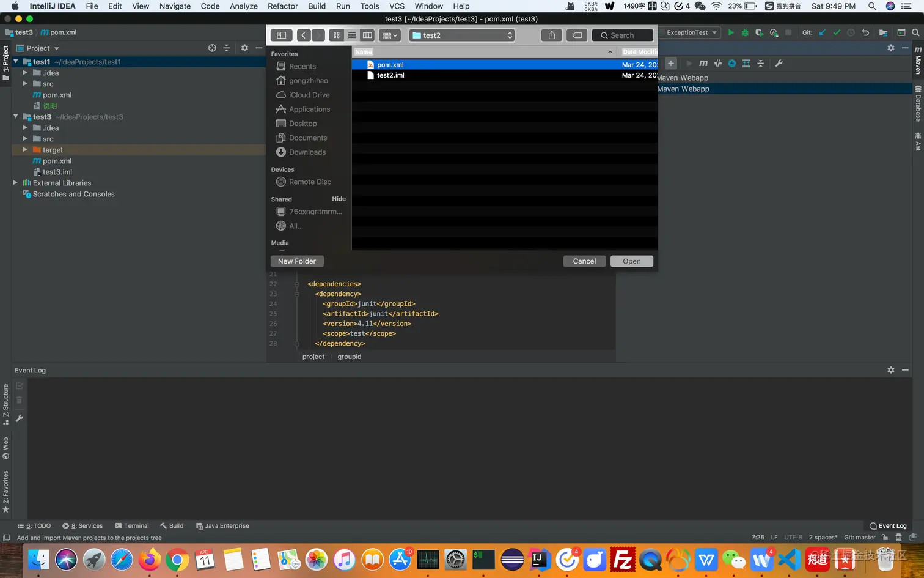924x578 pixels.
Task: Collapse the test3 project node
Action: click(16, 117)
